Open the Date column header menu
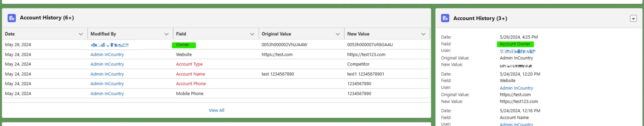This screenshot has height=126, width=644. (81, 34)
